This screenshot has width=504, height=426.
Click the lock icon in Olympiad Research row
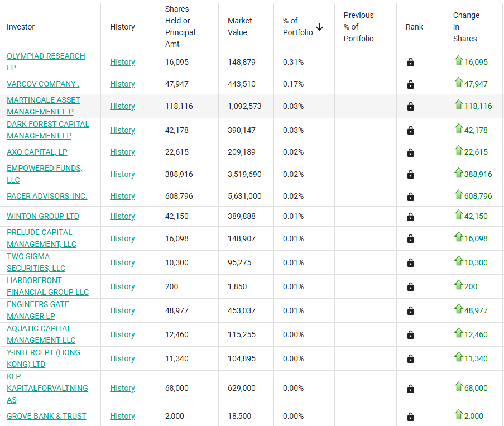point(410,62)
